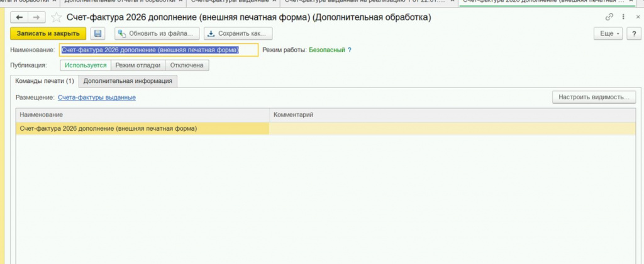Close the form with the header X
644x264 pixels.
click(638, 17)
